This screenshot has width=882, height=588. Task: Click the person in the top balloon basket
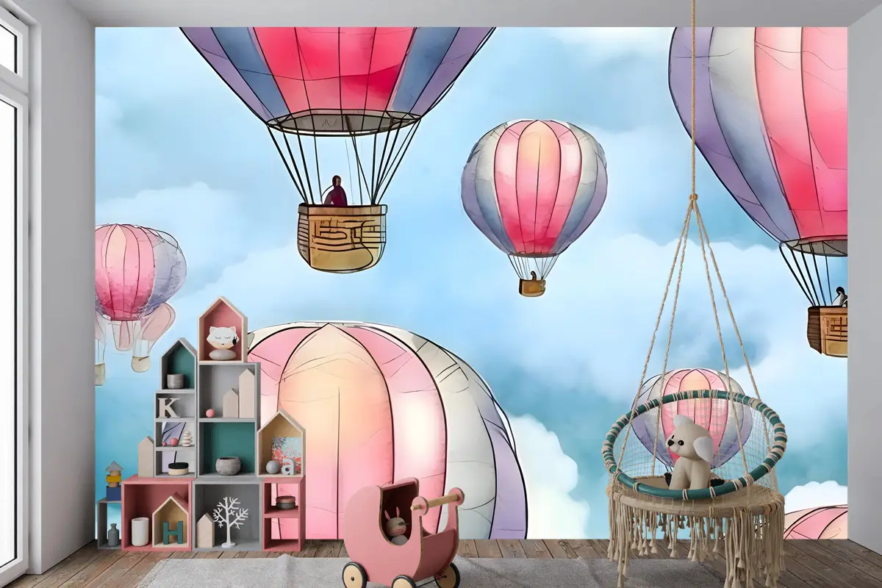335,191
